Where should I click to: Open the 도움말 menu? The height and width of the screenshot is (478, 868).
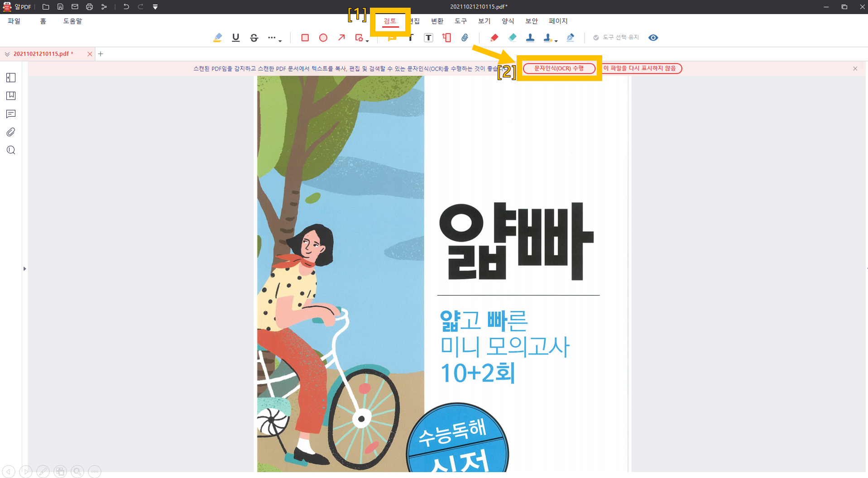point(72,21)
